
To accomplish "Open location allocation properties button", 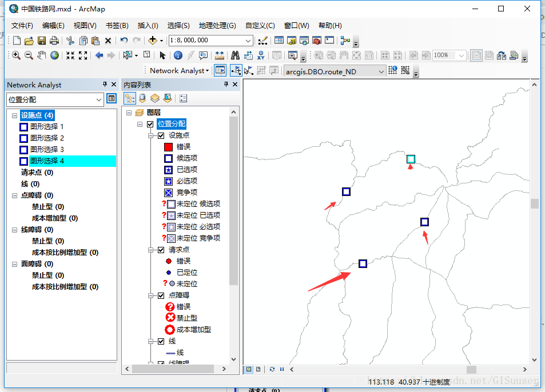I will (112, 99).
